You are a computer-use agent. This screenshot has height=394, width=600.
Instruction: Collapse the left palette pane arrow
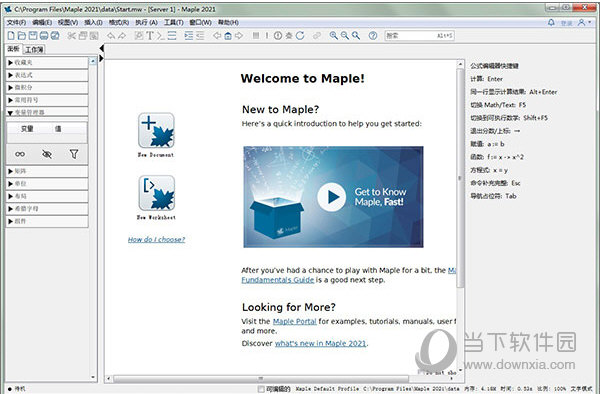pyautogui.click(x=101, y=48)
